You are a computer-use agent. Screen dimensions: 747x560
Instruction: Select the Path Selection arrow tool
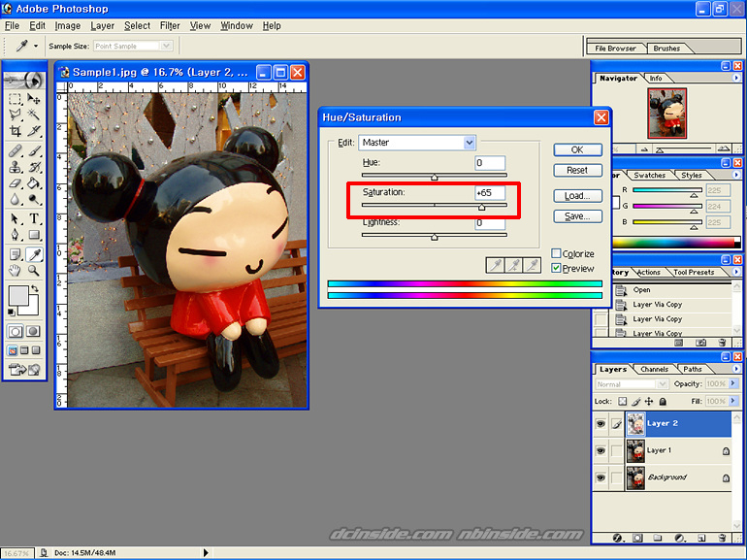point(15,218)
